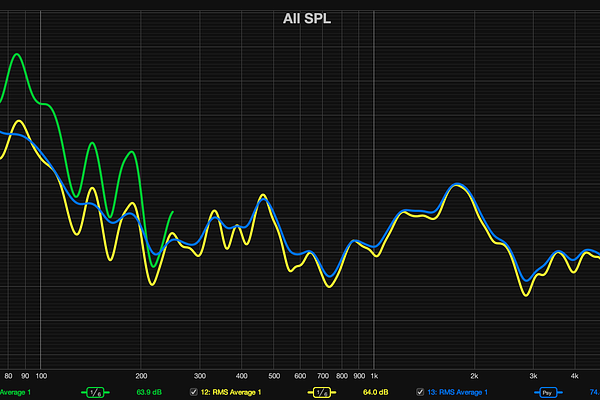
Task: Click the 1k frequency axis label
Action: [x=374, y=375]
